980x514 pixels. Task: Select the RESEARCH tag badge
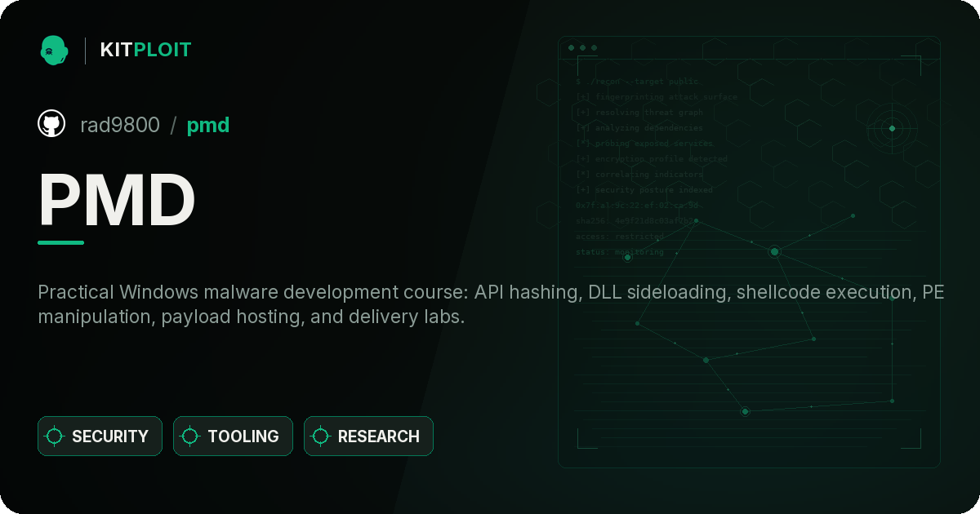[368, 436]
